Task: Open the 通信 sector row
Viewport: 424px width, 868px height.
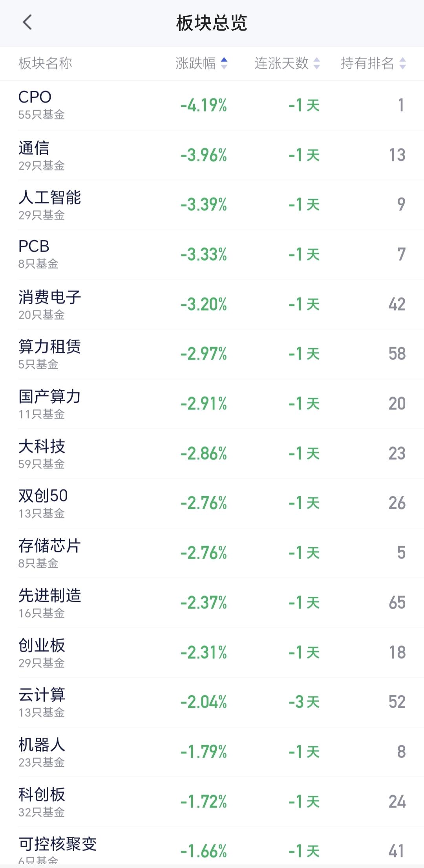Action: [212, 155]
